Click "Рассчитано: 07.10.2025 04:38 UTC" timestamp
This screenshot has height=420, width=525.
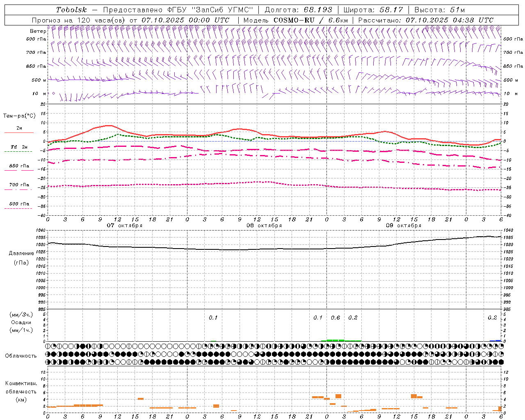coord(426,20)
